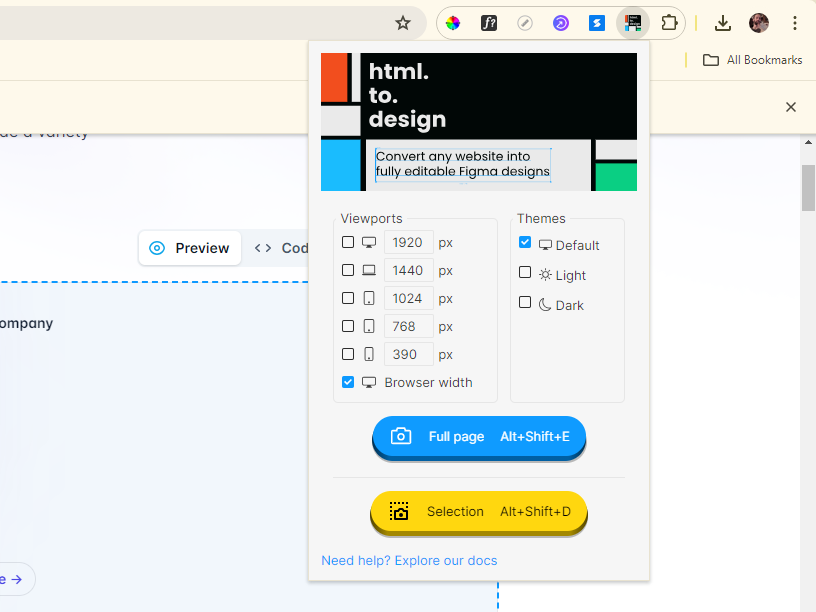Select the Preview tab
This screenshot has height=612, width=816.
point(189,247)
